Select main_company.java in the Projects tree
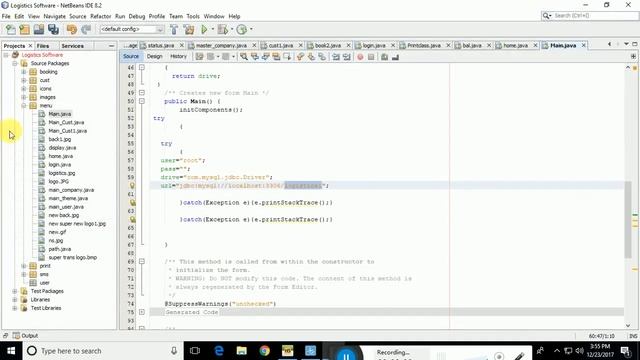Image resolution: width=640 pixels, height=360 pixels. tap(71, 190)
